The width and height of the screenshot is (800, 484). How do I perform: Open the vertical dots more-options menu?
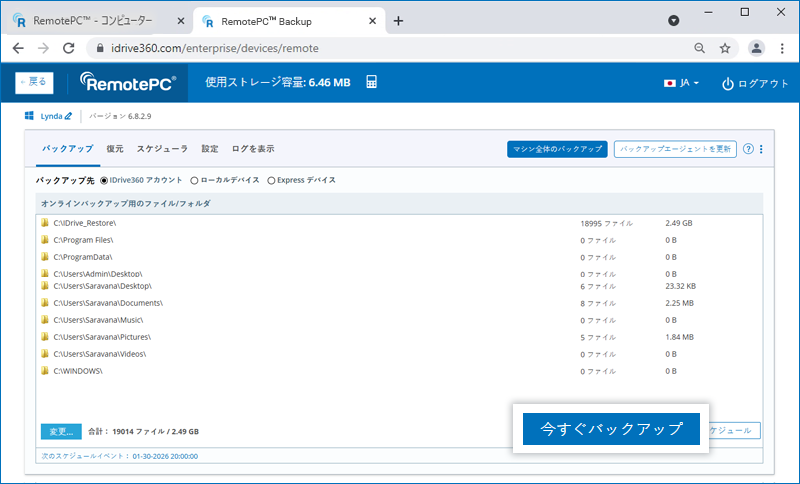pos(761,149)
